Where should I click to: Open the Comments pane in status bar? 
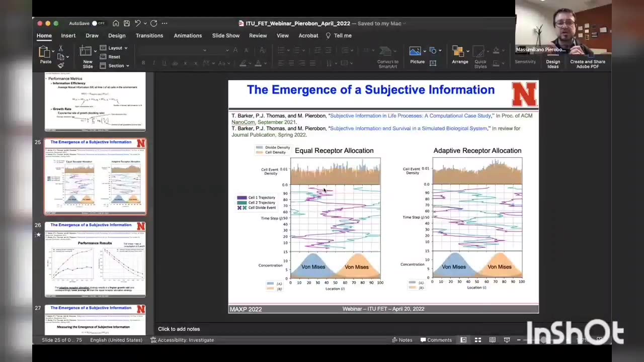pos(436,340)
